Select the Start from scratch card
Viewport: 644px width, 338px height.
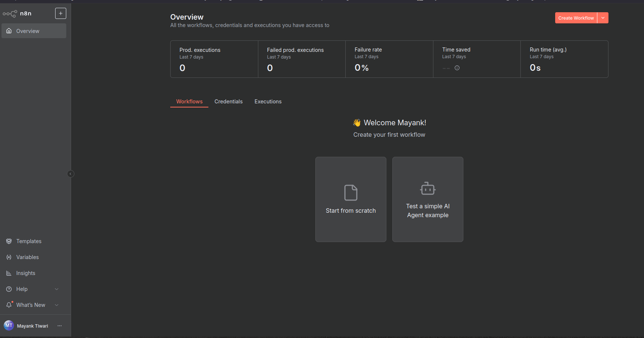click(350, 199)
